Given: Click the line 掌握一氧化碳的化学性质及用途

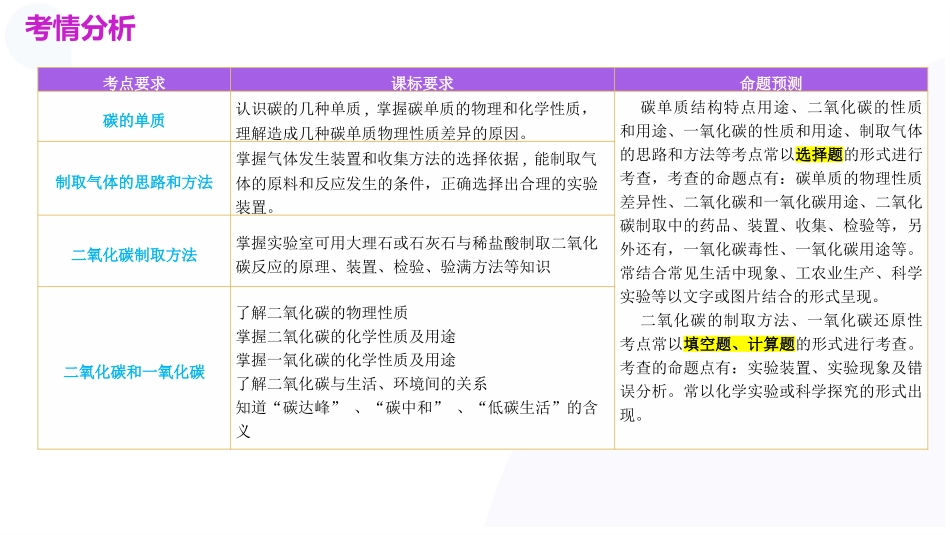Looking at the screenshot, I should click(x=345, y=360).
